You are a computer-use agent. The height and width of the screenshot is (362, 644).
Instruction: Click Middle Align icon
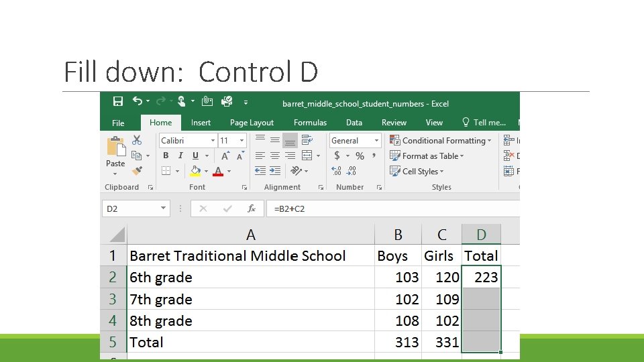275,140
